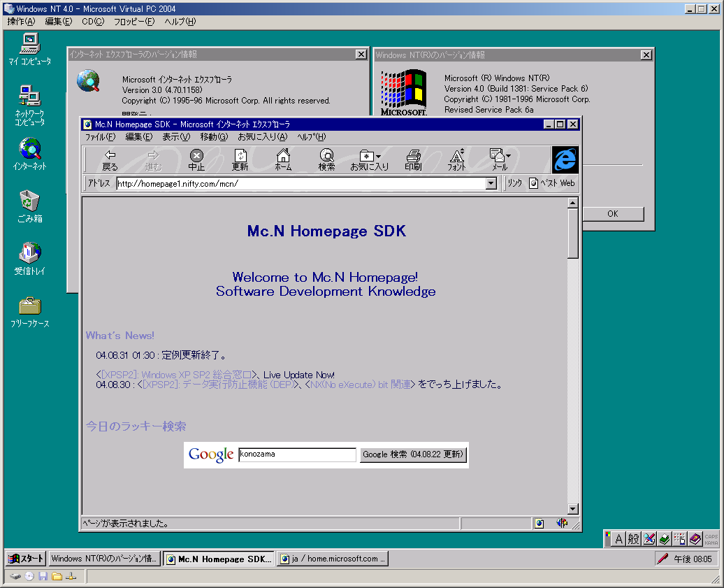Open the Start (スタート) menu on taskbar
724x588 pixels.
[27, 559]
